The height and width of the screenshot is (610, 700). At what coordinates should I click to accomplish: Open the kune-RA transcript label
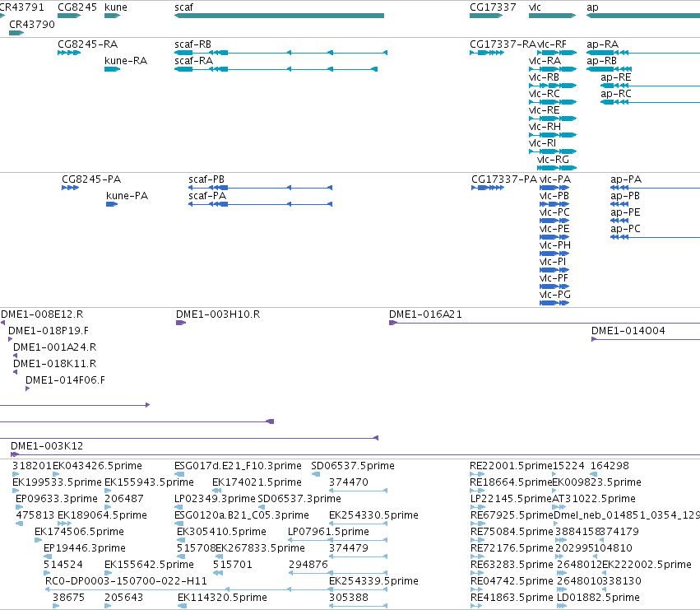point(126,61)
